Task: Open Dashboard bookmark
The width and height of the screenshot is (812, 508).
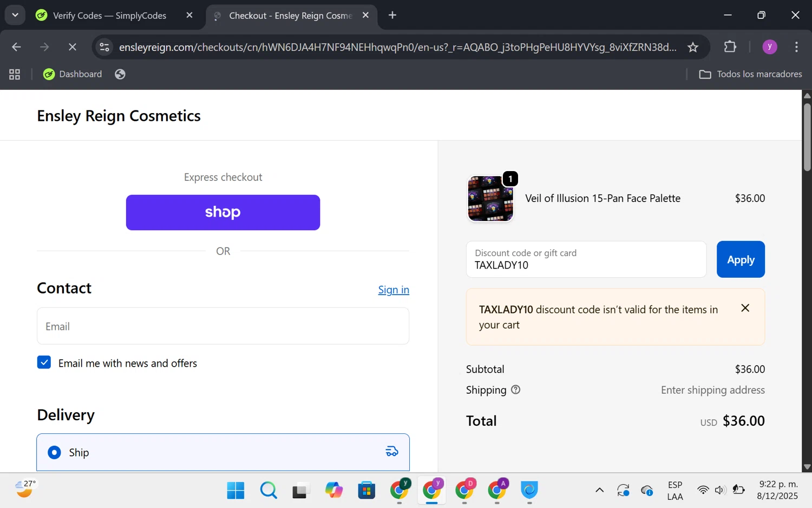Action: coord(73,74)
